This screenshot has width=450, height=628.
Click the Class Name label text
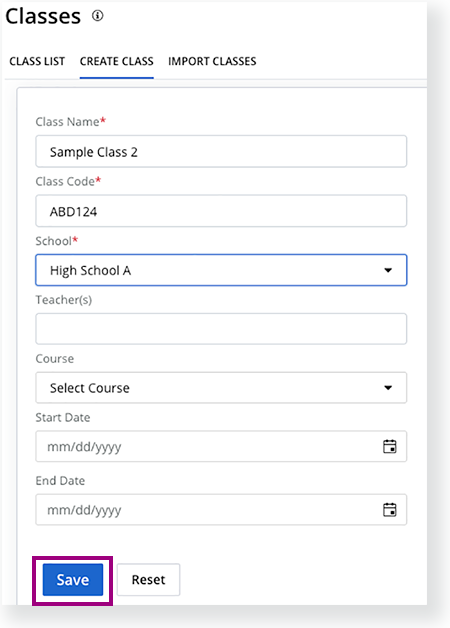pyautogui.click(x=67, y=122)
